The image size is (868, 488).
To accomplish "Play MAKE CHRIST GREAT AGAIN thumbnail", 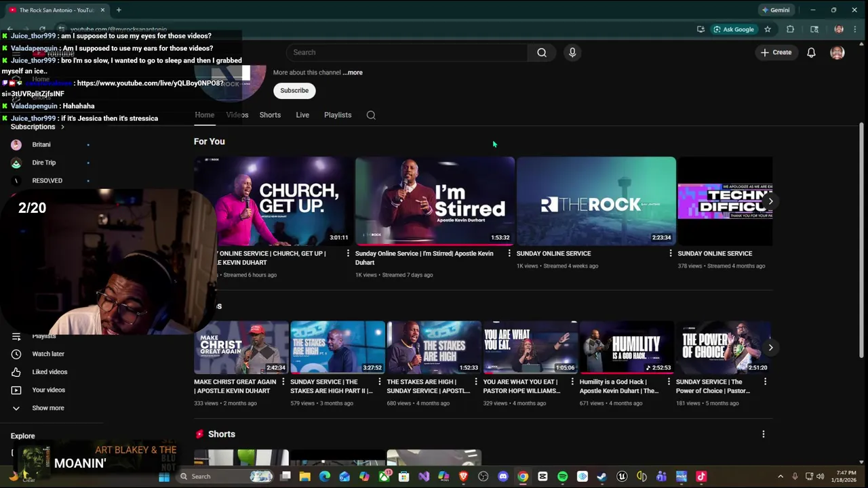I will coord(241,348).
